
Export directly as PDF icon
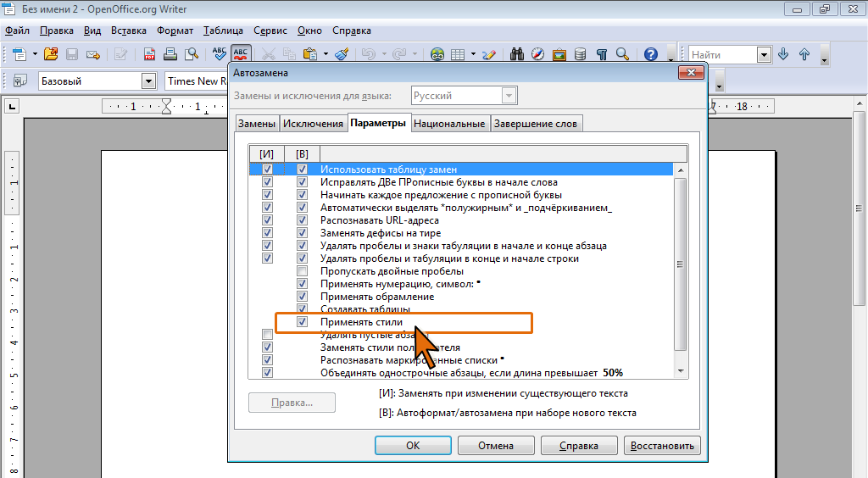tap(149, 54)
